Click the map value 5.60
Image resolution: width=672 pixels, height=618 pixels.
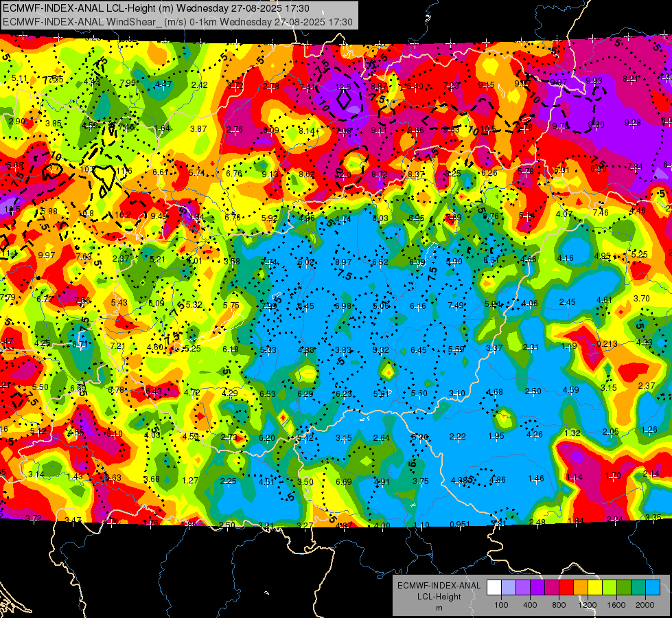419,393
